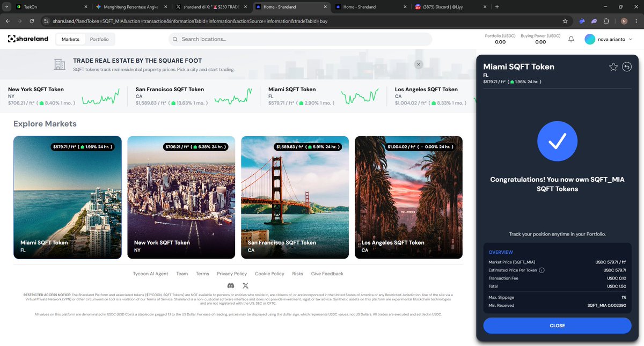Image resolution: width=644 pixels, height=346 pixels.
Task: Click the info icon next to Estimated Price Per Token
Action: coord(541,270)
